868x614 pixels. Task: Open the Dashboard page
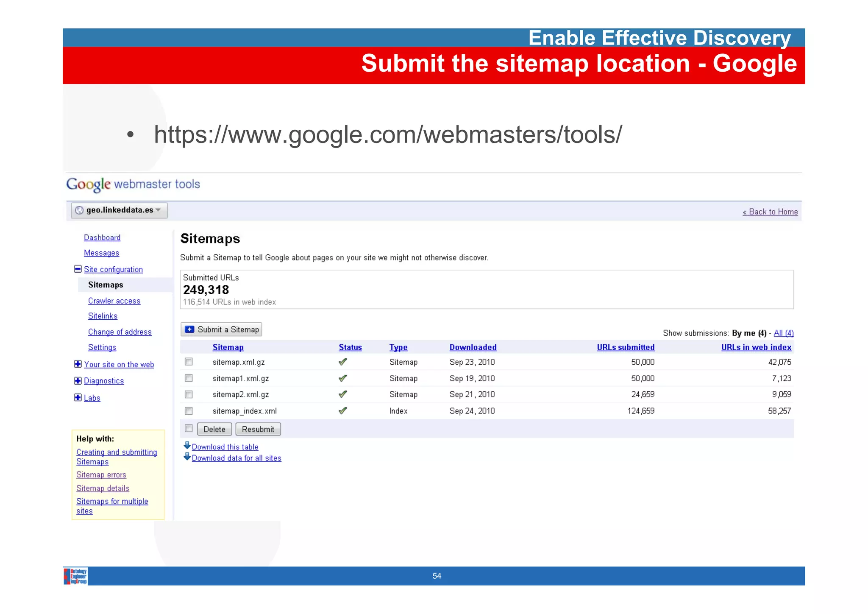102,237
